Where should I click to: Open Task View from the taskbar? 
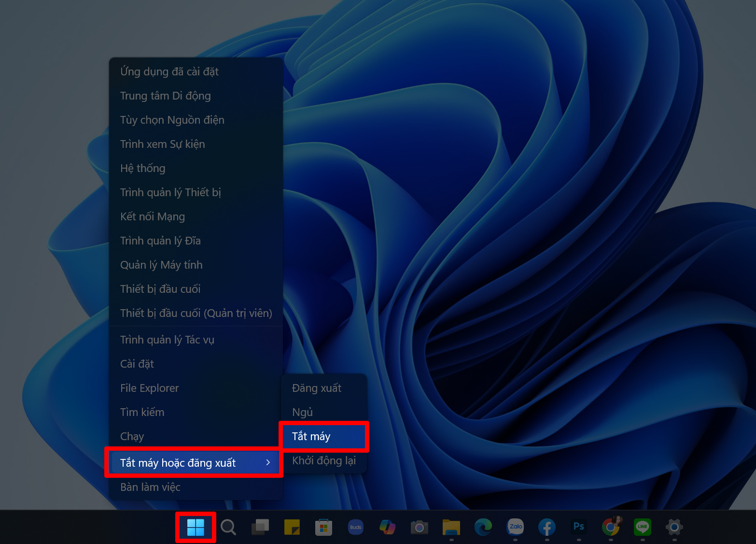260,527
